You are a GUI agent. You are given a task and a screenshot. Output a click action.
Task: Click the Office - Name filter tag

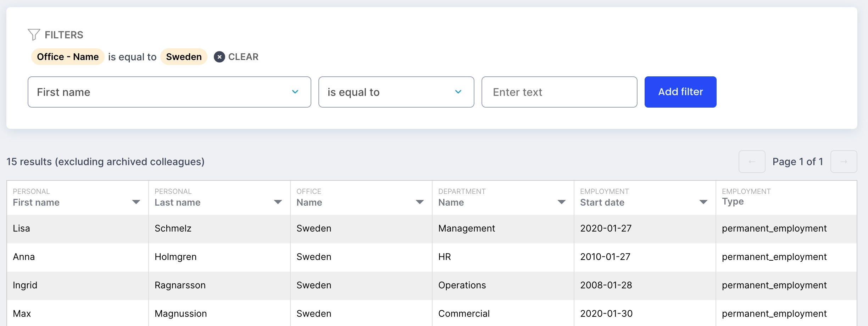[68, 57]
